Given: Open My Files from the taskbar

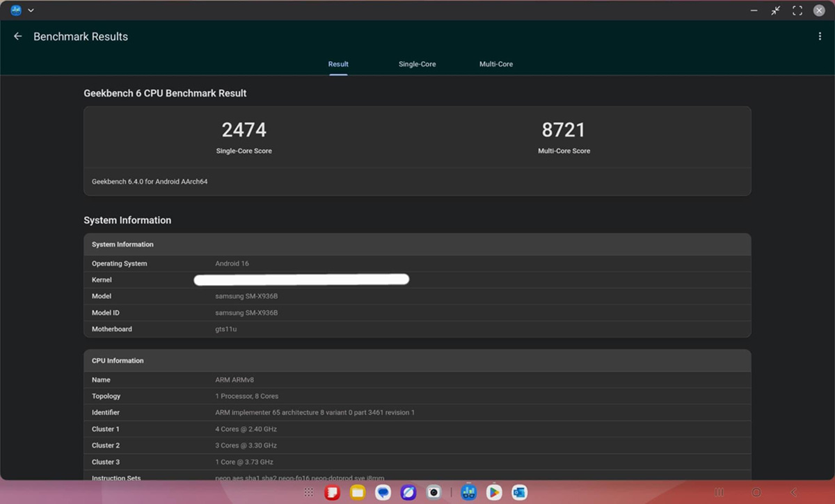Looking at the screenshot, I should pos(357,492).
